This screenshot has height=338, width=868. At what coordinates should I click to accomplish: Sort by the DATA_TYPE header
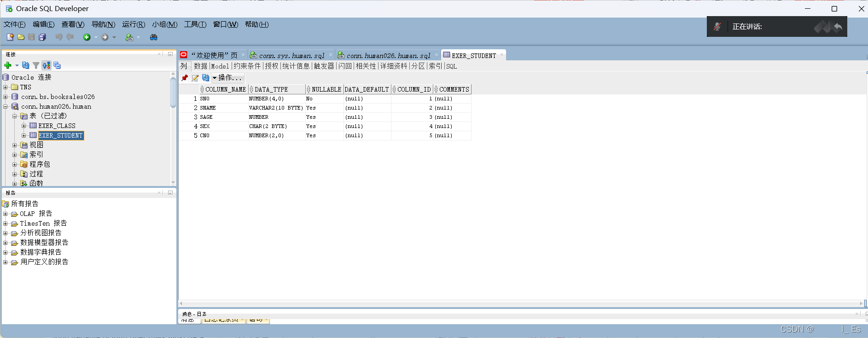[x=277, y=89]
